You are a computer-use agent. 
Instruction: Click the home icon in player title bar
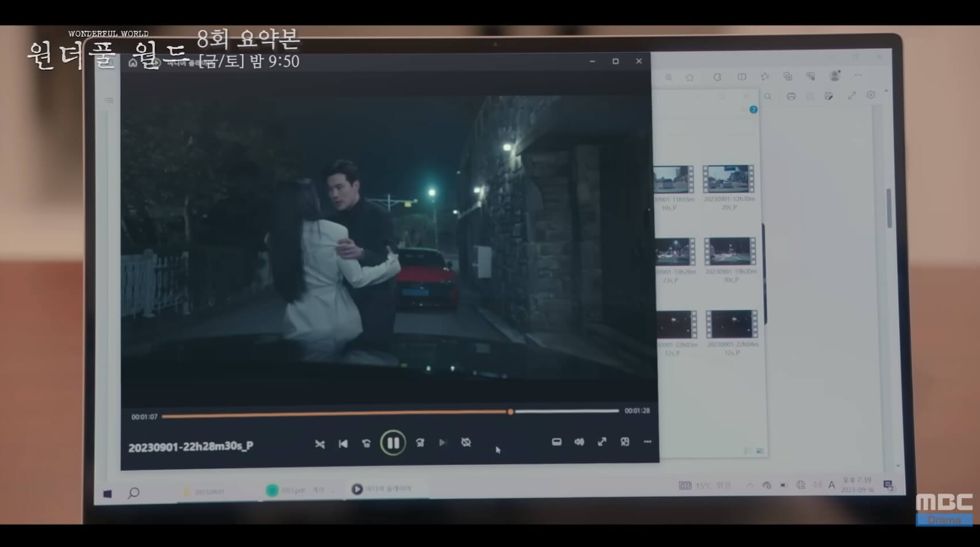click(x=133, y=63)
